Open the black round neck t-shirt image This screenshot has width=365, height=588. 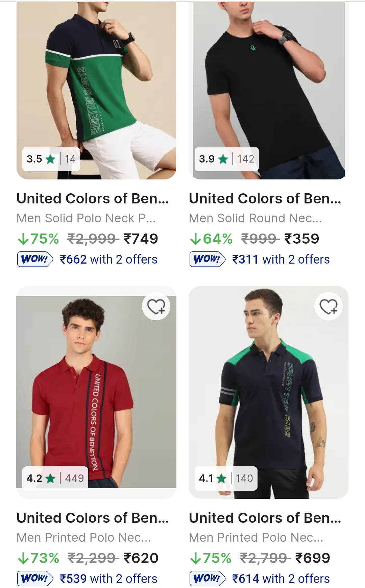tap(269, 84)
